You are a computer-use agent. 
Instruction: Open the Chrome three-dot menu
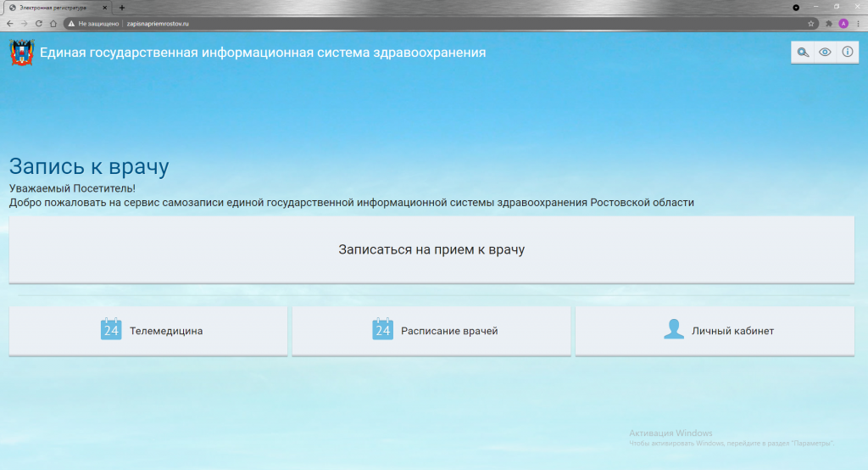[859, 24]
